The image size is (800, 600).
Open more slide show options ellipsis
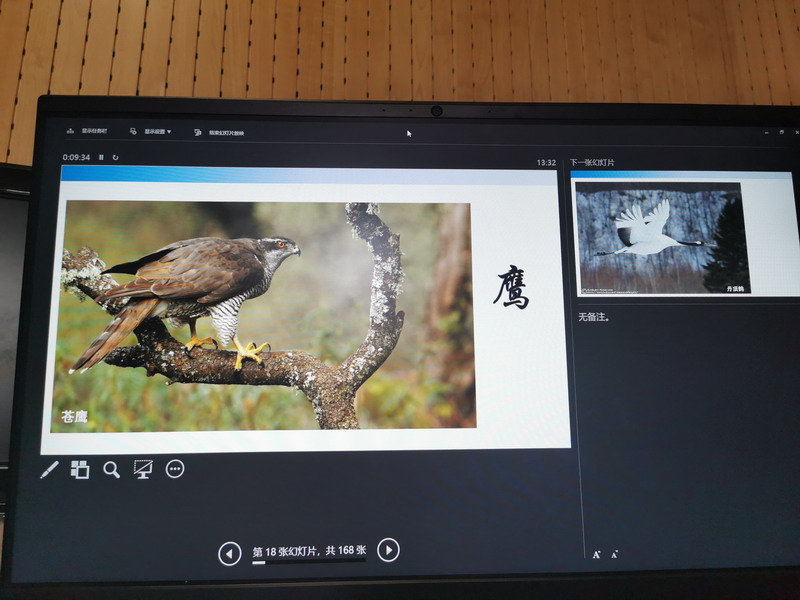tap(175, 469)
